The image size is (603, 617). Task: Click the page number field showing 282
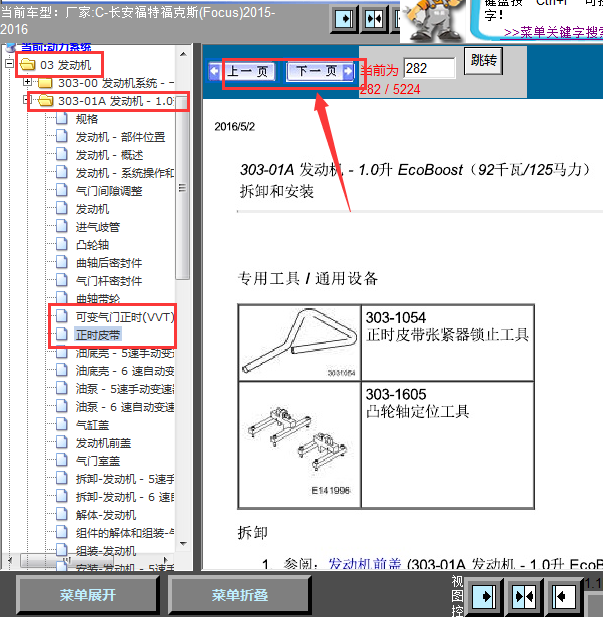[x=429, y=68]
